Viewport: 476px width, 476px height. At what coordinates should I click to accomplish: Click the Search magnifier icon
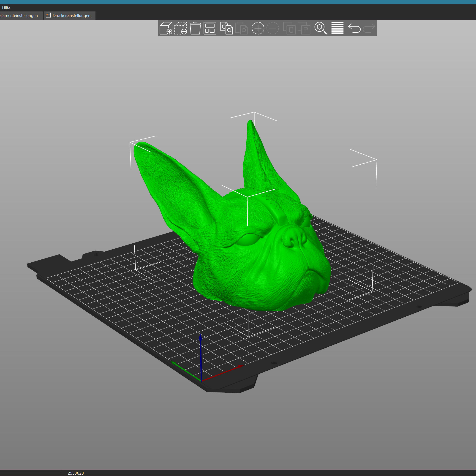click(321, 28)
